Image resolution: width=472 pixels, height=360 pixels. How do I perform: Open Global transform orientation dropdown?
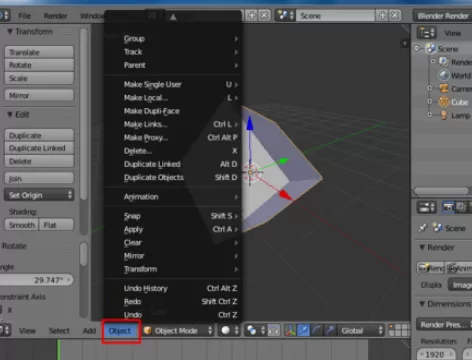coord(361,330)
